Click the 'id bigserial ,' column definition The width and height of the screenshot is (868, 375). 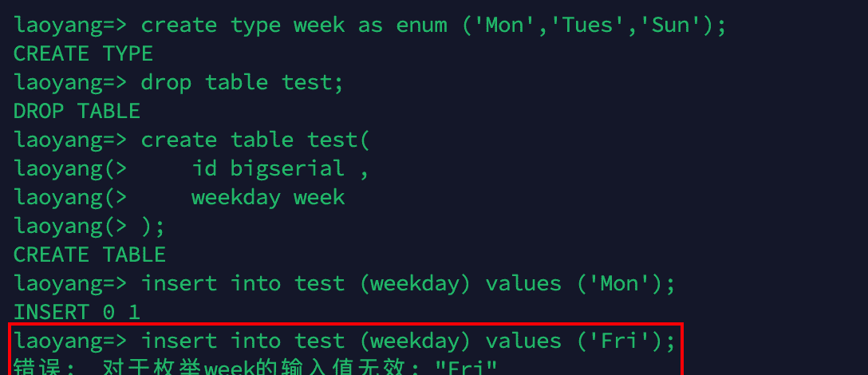tap(280, 168)
